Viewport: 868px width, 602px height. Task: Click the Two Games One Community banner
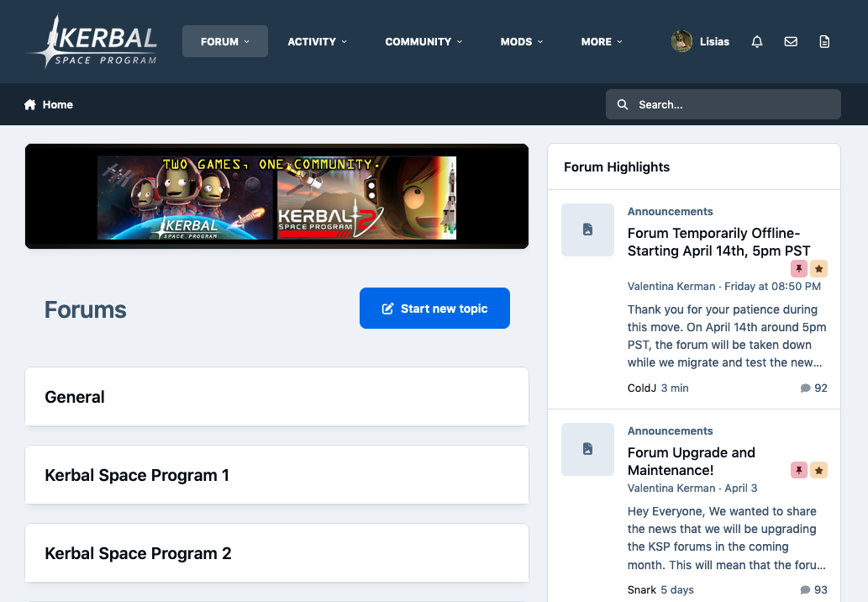[x=276, y=198]
